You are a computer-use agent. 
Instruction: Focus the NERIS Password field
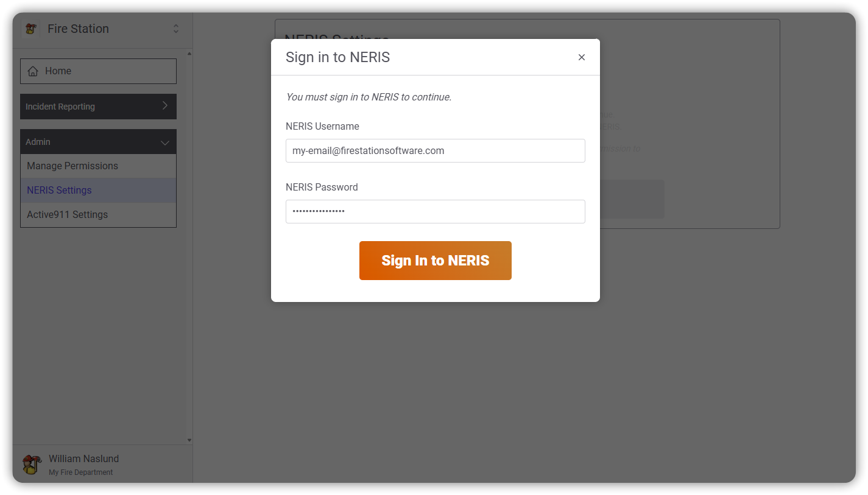(435, 211)
